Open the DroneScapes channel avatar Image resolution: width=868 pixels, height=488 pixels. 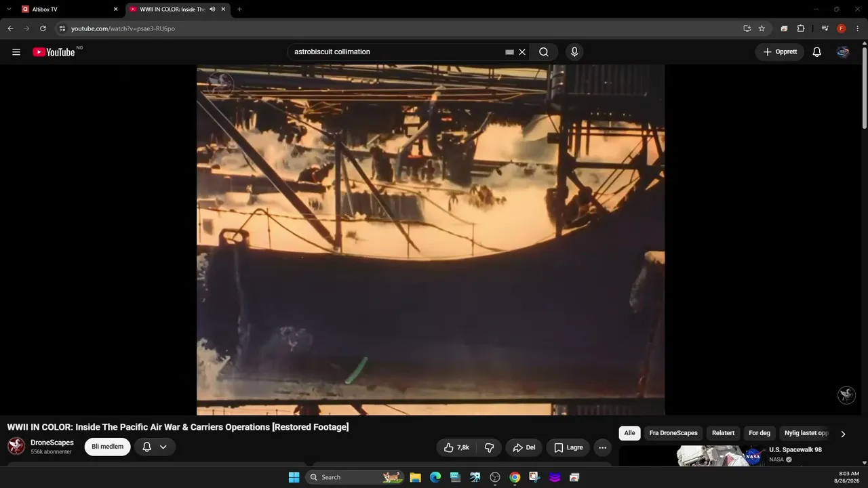pyautogui.click(x=16, y=446)
